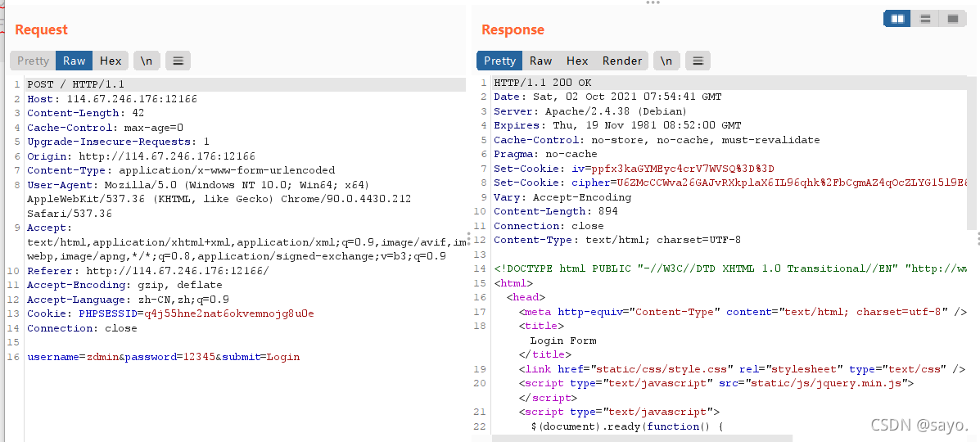
Task: Select the Request Raw tab
Action: pyautogui.click(x=74, y=61)
